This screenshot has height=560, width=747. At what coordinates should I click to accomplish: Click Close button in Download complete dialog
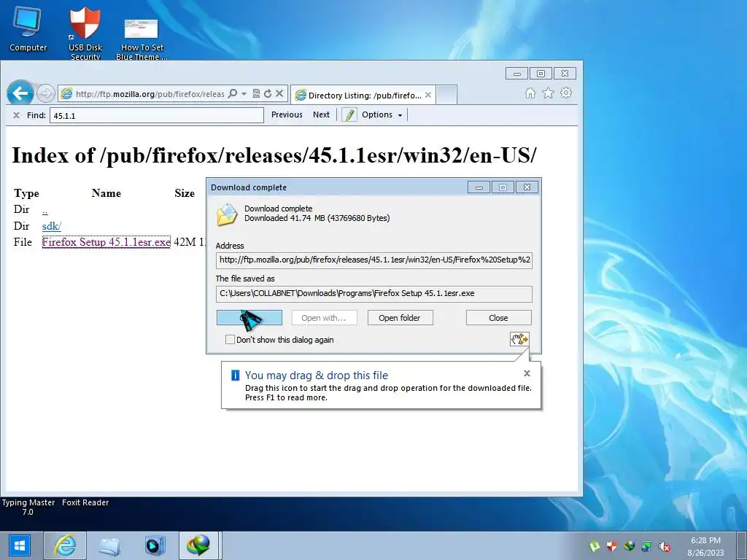(x=498, y=318)
